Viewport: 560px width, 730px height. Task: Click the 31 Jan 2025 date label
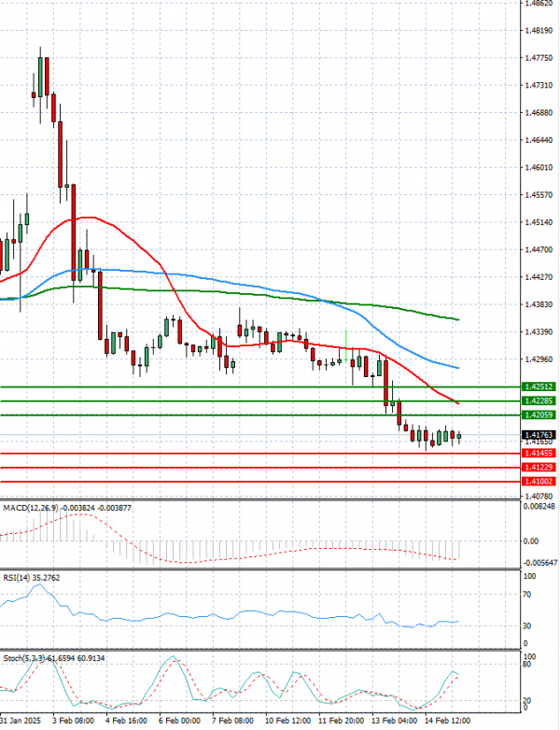[x=21, y=721]
